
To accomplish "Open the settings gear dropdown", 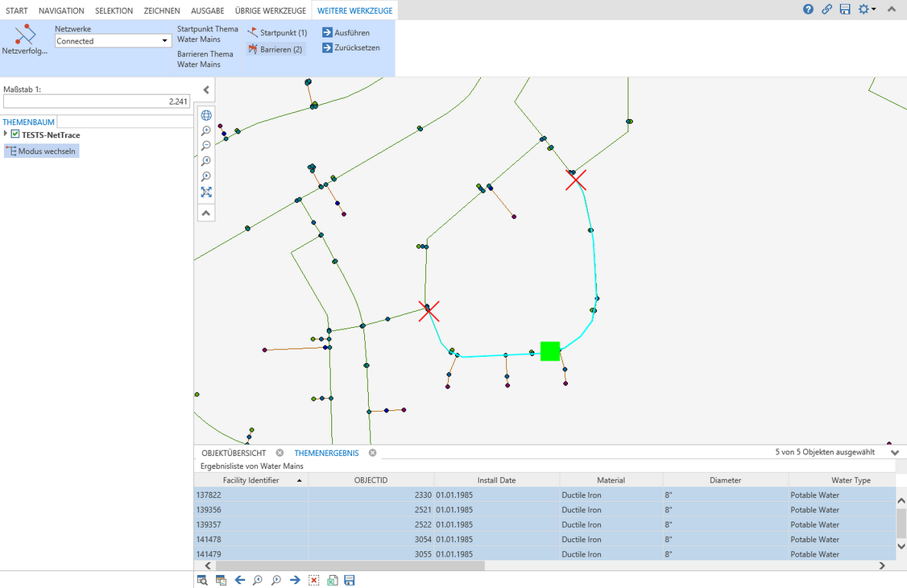I will coord(867,10).
